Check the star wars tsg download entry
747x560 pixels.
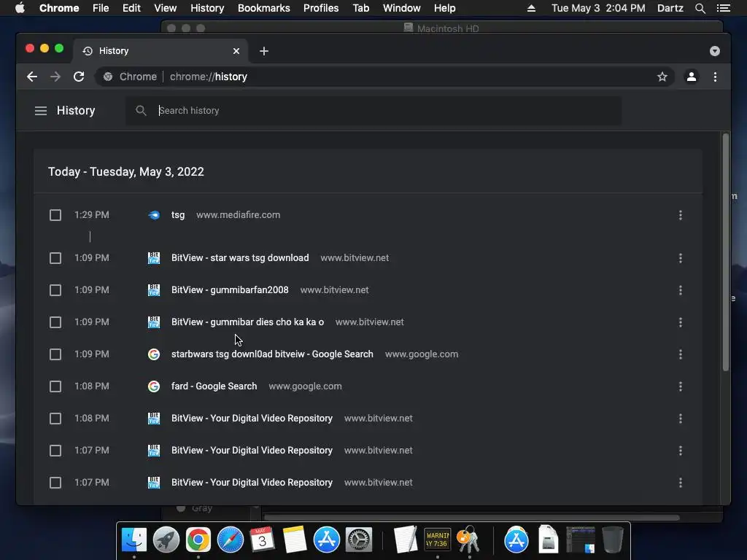pos(55,258)
